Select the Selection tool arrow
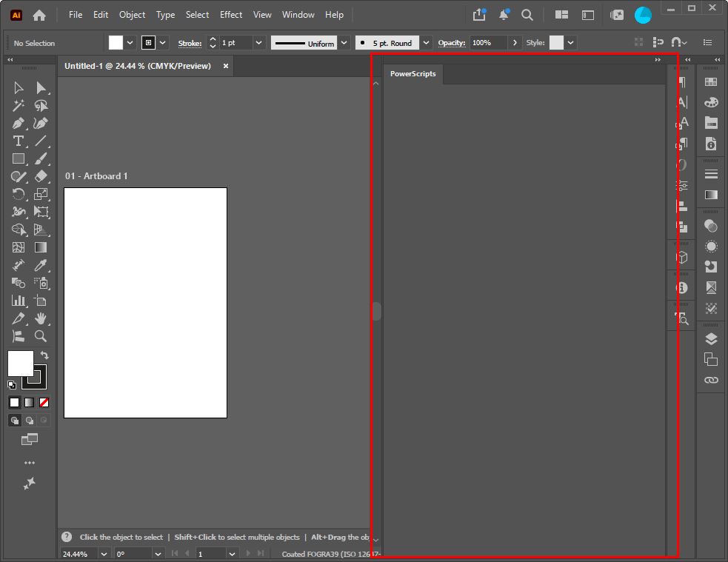 click(x=19, y=87)
